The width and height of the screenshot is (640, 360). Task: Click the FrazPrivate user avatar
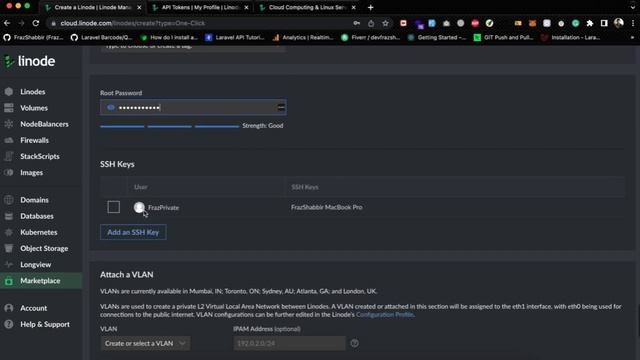click(139, 207)
